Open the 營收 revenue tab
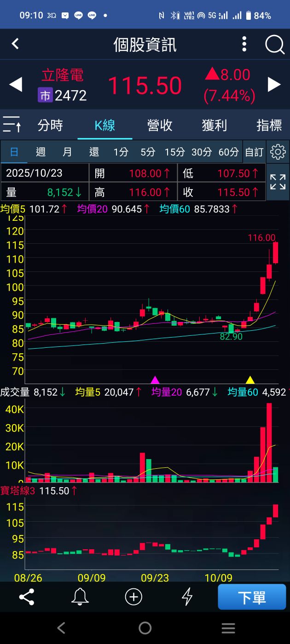 tap(160, 125)
